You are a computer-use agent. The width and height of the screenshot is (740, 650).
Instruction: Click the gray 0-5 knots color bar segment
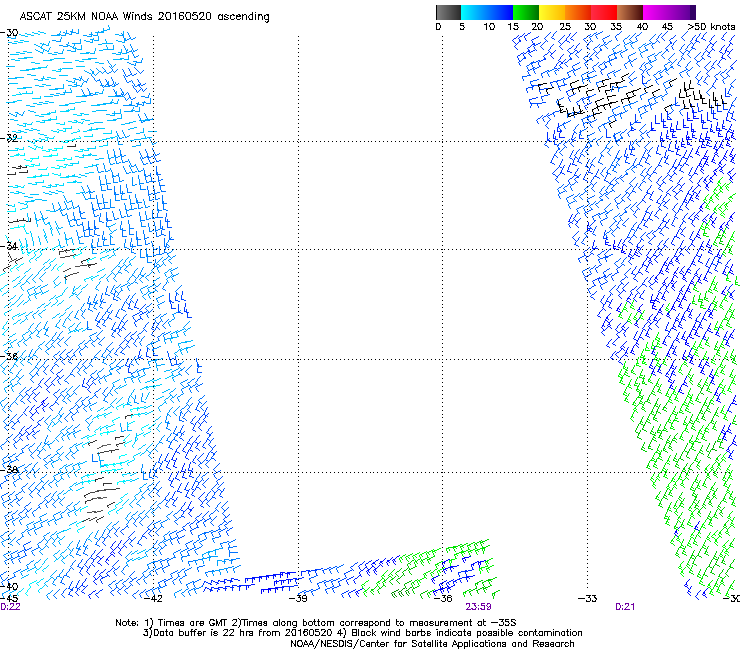click(x=448, y=12)
